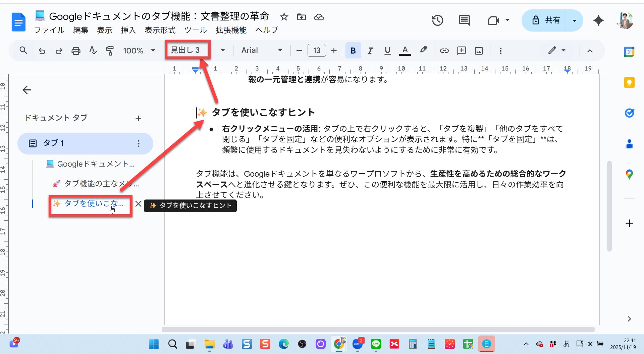Click the print icon in toolbar
Screen dimensions: 644x354
[76, 51]
